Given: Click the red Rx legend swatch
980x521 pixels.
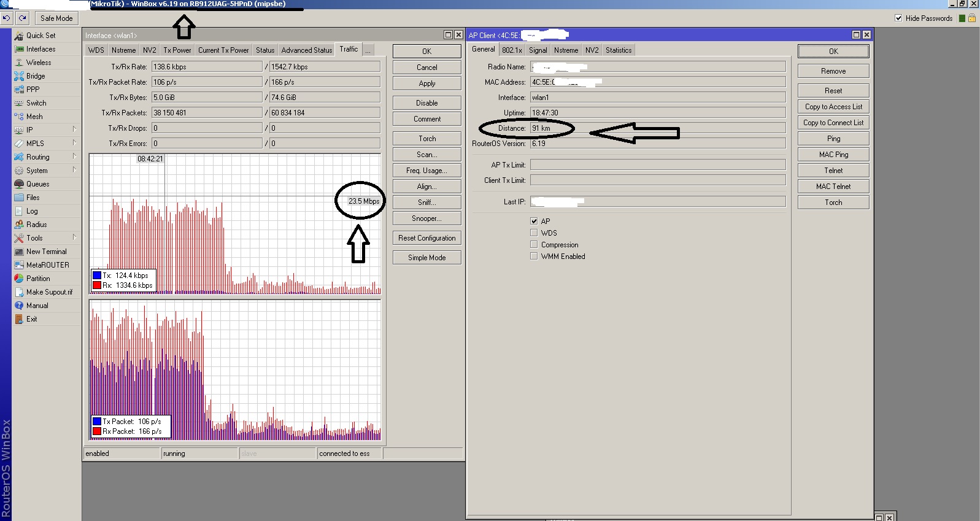Looking at the screenshot, I should coord(97,285).
